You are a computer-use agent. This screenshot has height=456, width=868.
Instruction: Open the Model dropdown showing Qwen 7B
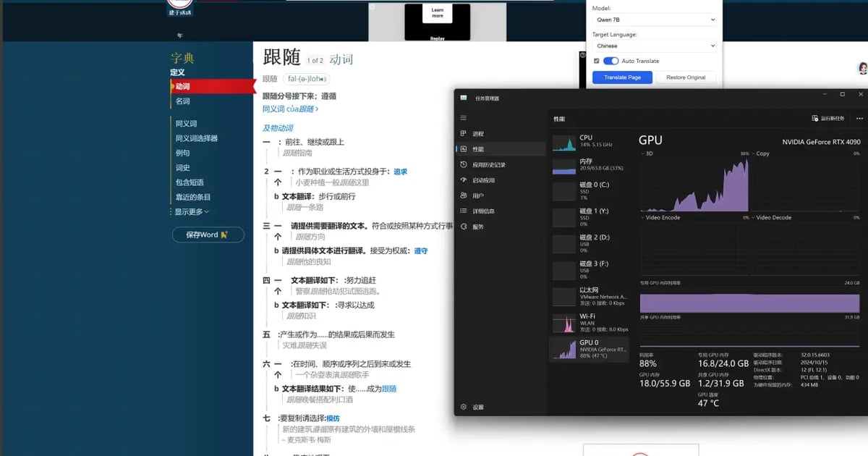[x=654, y=20]
